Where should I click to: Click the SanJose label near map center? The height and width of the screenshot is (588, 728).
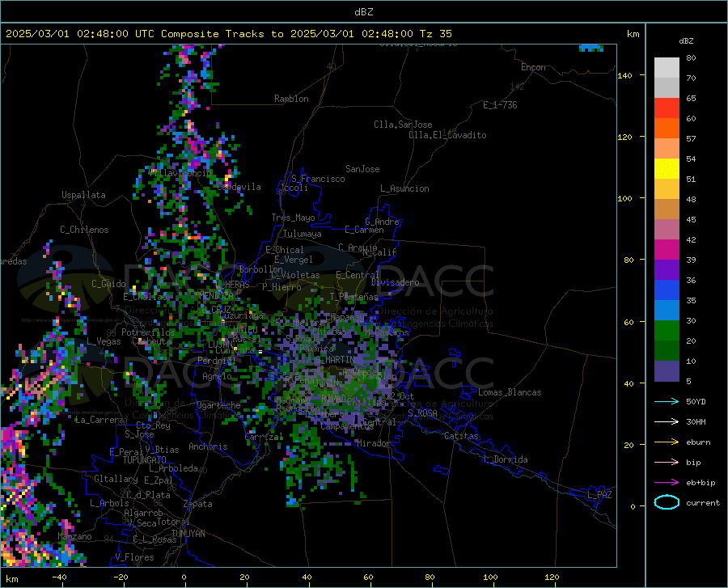click(x=362, y=169)
